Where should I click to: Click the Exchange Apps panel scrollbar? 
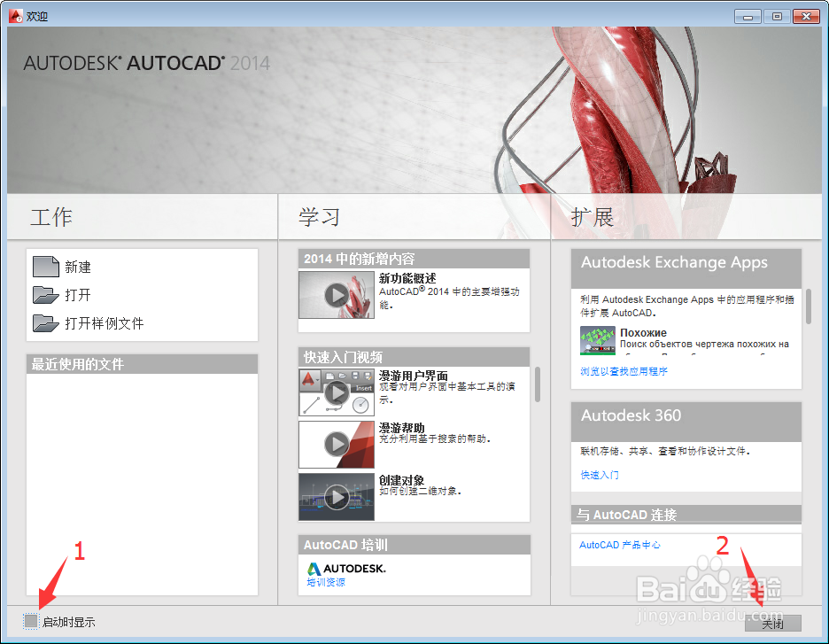(809, 306)
